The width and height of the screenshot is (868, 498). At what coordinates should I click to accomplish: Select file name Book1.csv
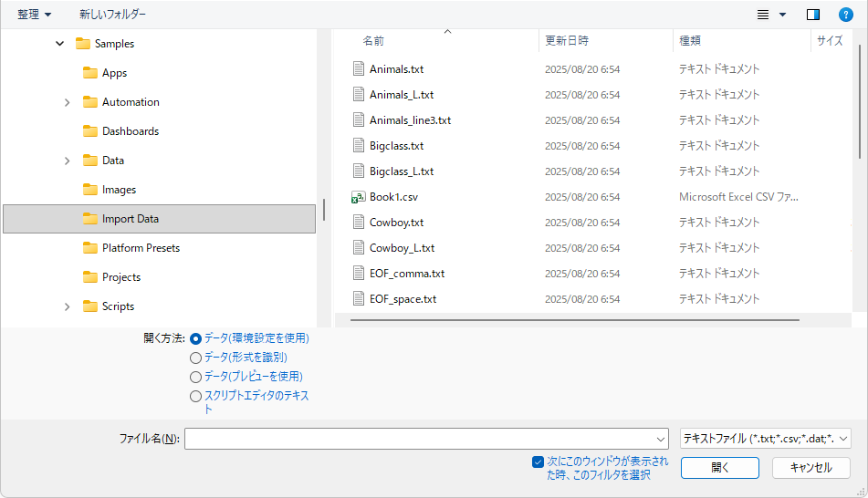coord(393,197)
